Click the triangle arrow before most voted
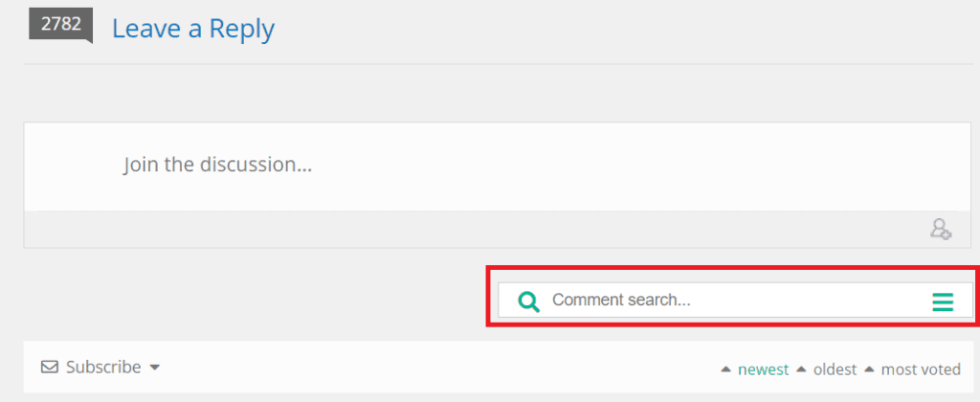The width and height of the screenshot is (980, 402). 869,368
